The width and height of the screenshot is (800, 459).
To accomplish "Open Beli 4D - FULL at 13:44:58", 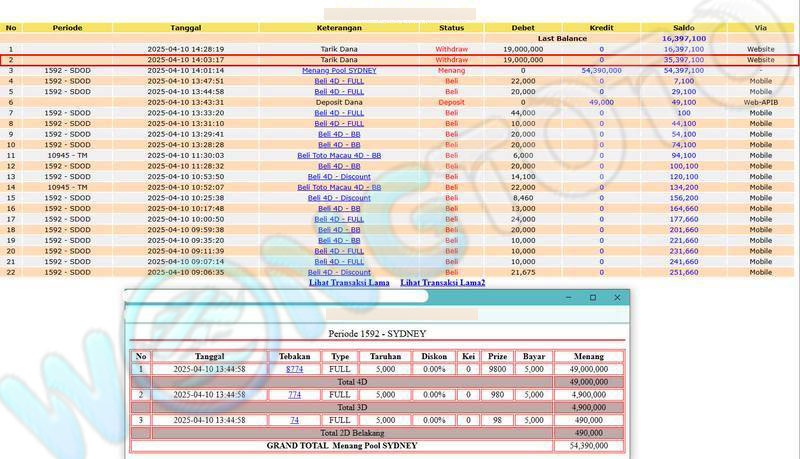I will click(x=339, y=92).
